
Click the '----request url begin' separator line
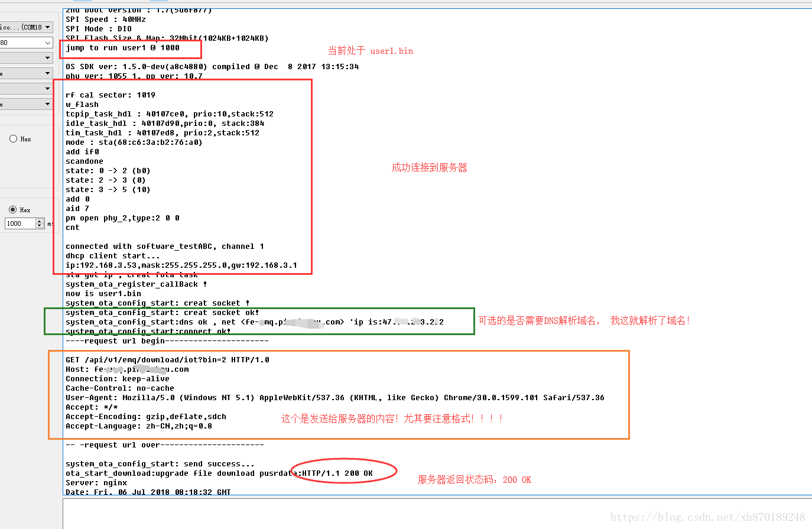coord(167,341)
